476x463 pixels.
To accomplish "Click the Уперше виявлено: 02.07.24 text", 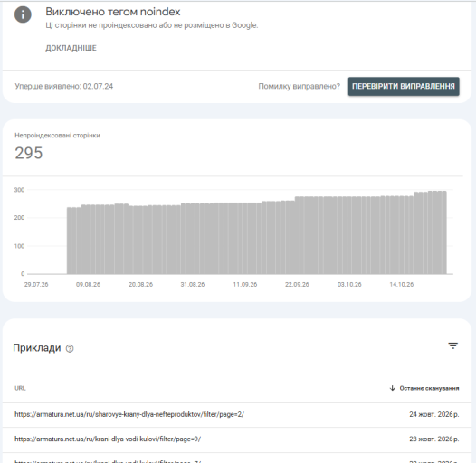I will pos(64,87).
